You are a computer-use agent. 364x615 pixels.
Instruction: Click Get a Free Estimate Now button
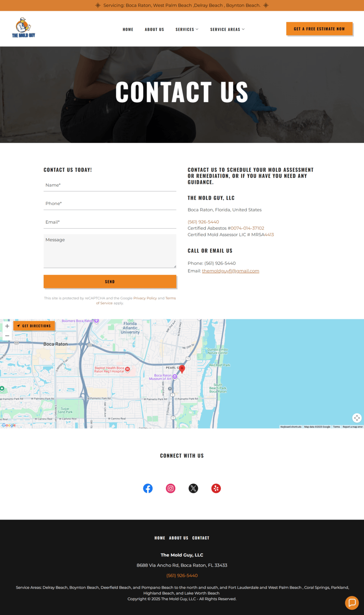pos(319,29)
